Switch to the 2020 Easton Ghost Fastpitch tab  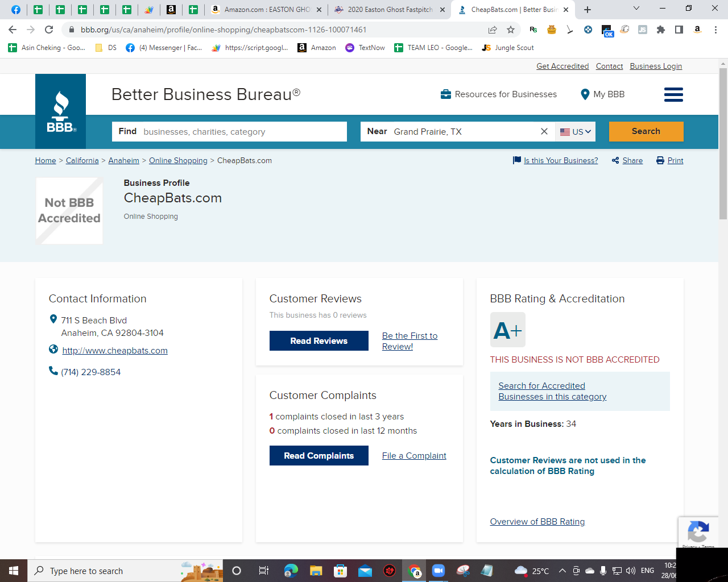click(x=390, y=10)
